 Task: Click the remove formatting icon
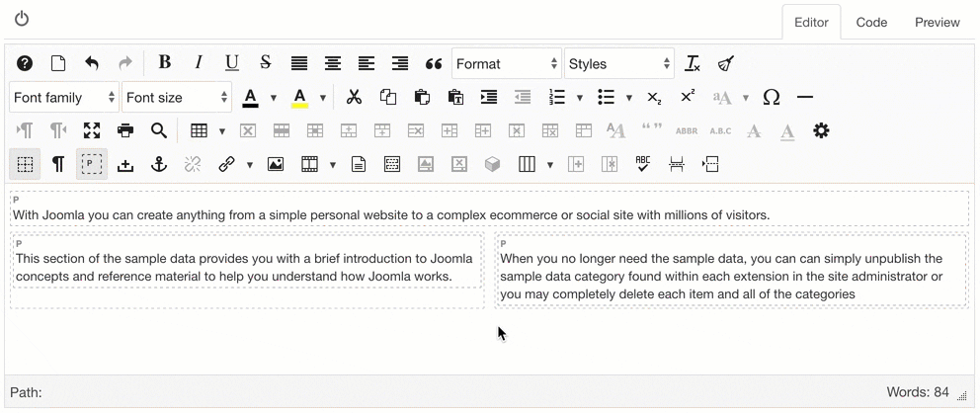[693, 63]
